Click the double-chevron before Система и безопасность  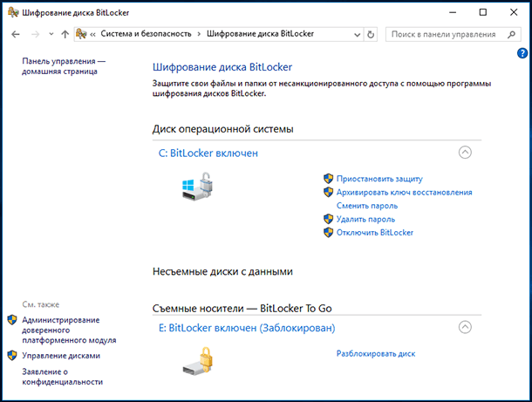pos(92,34)
